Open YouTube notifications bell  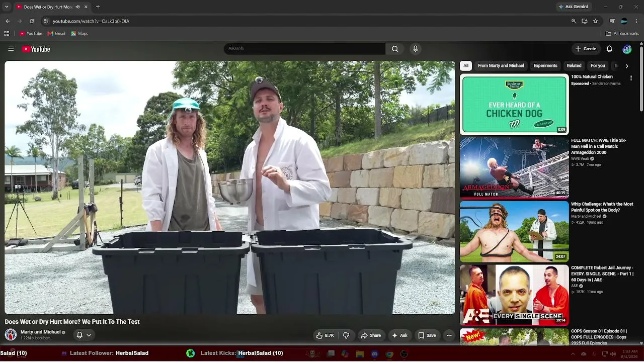[609, 49]
